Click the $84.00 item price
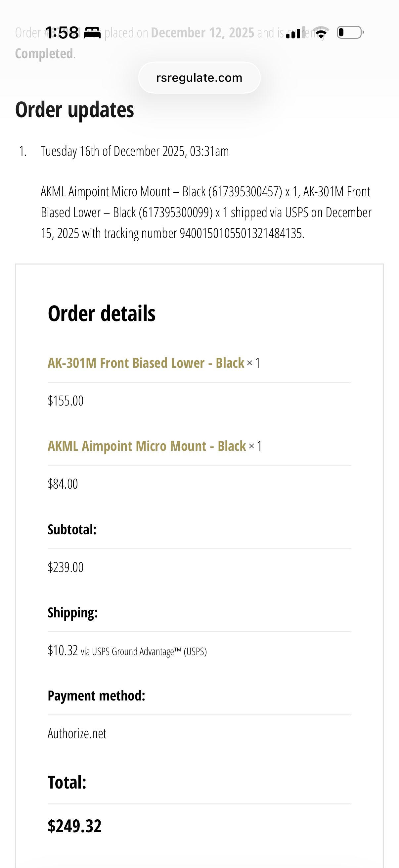This screenshot has width=399, height=868. [x=63, y=484]
